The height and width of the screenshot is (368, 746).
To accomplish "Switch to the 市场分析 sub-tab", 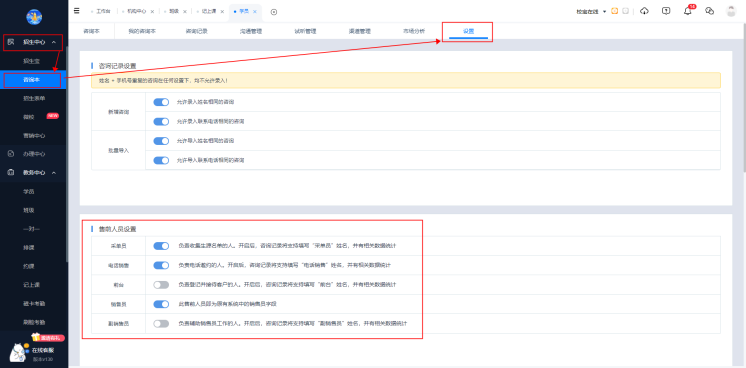I will coord(414,31).
